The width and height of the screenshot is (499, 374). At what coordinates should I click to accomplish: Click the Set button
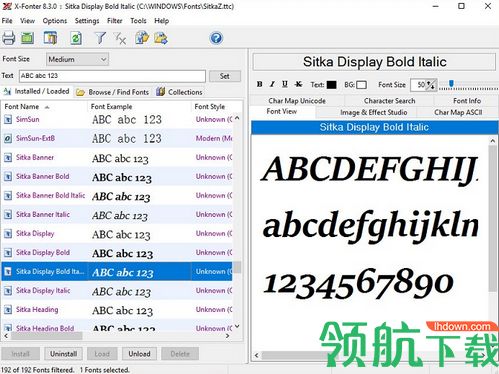[x=225, y=76]
